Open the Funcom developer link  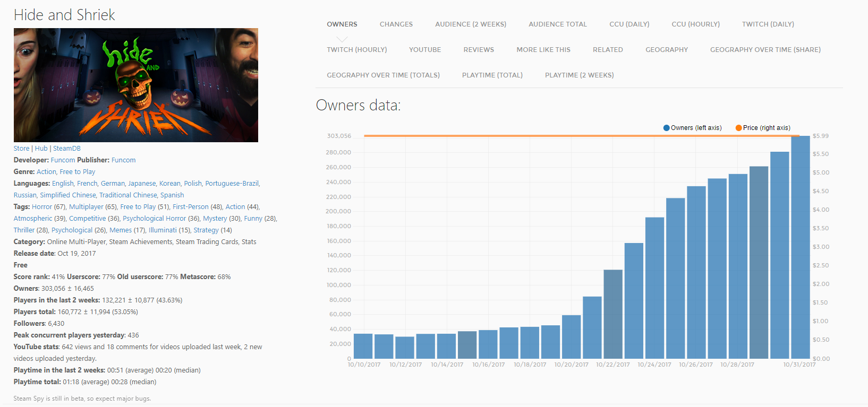click(63, 160)
